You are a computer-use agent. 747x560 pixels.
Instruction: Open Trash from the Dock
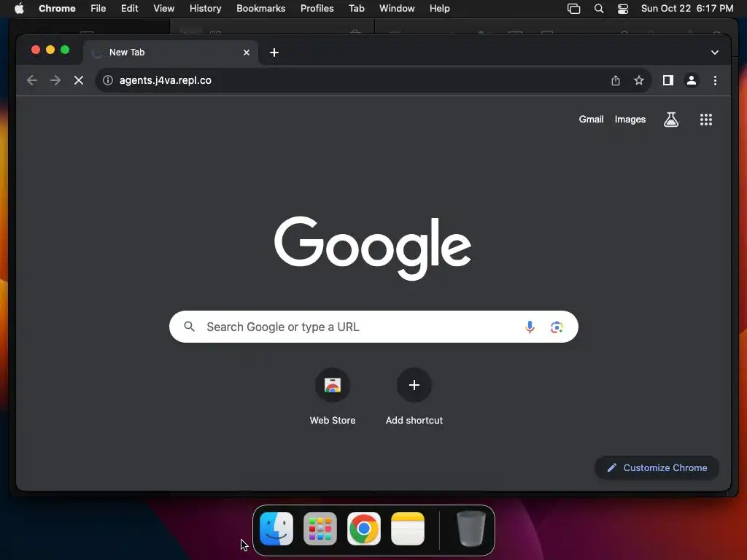(x=471, y=529)
